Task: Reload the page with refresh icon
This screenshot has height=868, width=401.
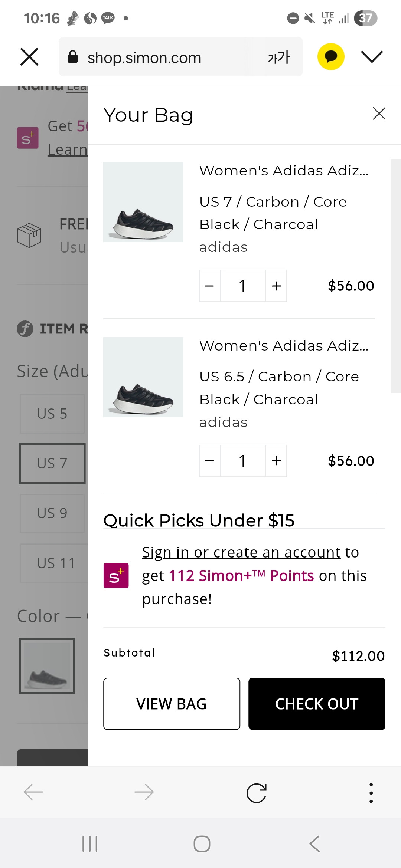Action: (256, 793)
